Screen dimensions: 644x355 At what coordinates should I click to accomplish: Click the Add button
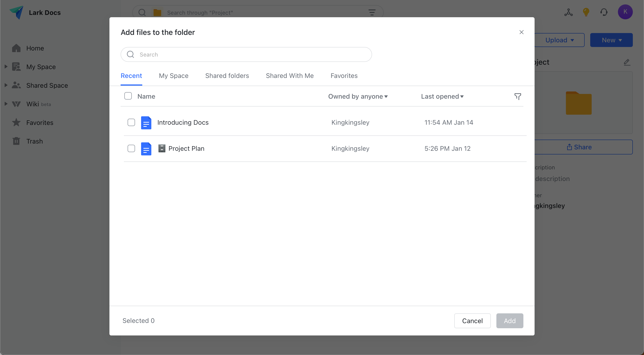click(x=509, y=321)
